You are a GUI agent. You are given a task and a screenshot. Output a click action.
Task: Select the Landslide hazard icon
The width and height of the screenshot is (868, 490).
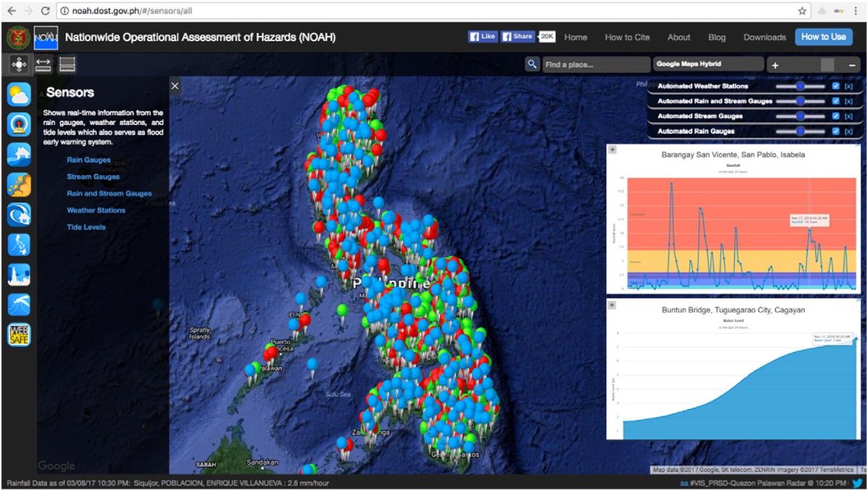(18, 184)
